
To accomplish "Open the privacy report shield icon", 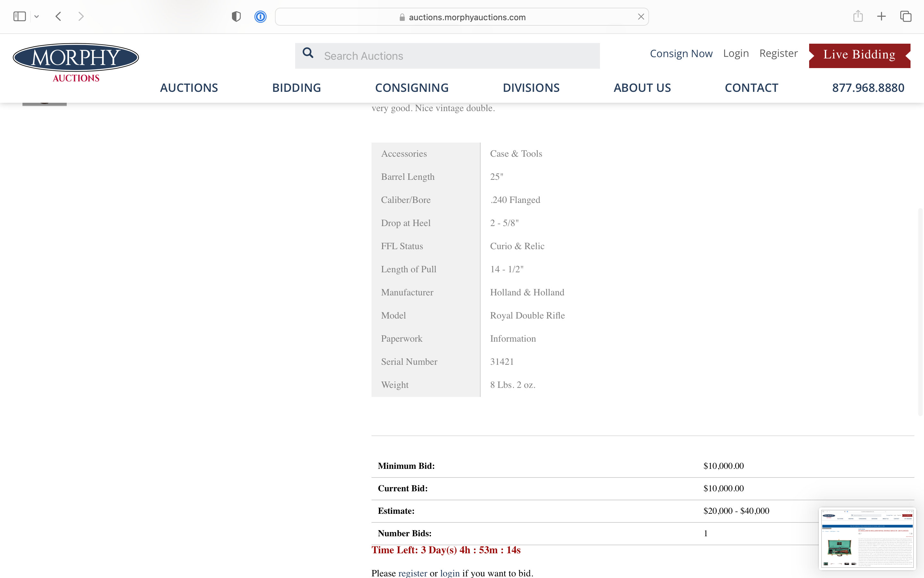I will pyautogui.click(x=236, y=16).
